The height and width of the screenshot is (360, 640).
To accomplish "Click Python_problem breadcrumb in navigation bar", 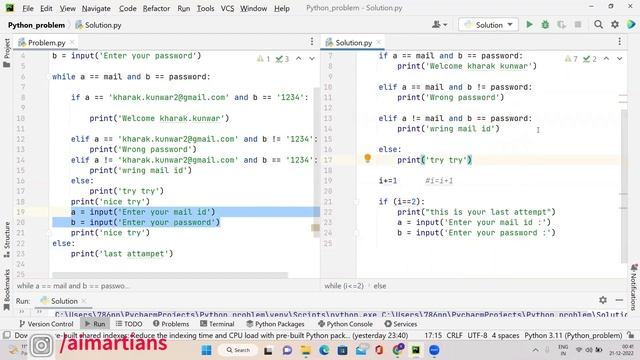I will 36,25.
